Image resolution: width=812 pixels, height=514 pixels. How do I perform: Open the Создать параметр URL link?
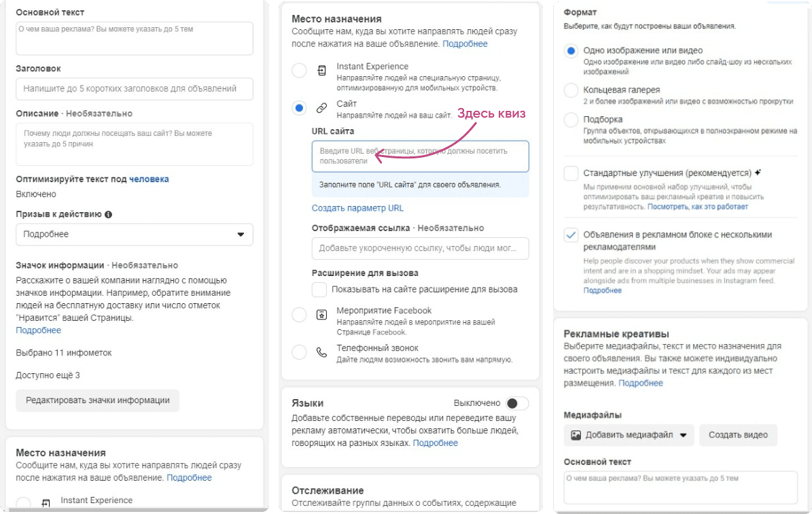pos(357,208)
